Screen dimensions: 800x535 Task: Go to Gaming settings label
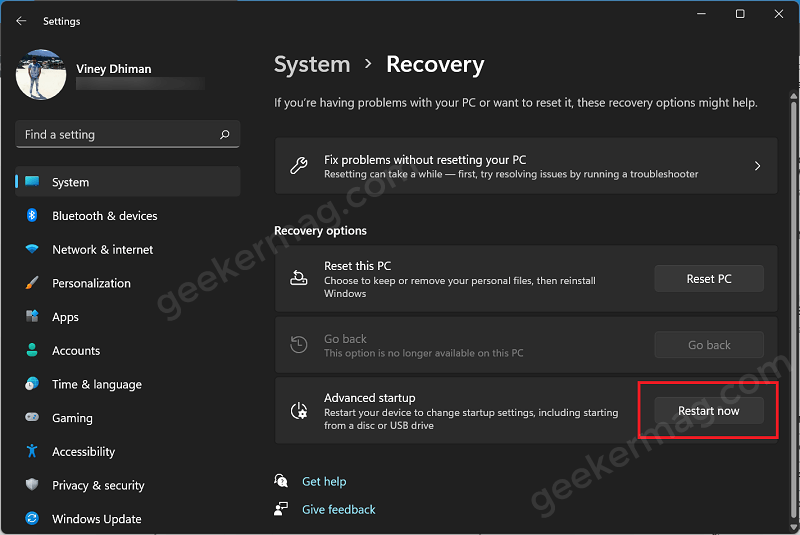pos(72,418)
